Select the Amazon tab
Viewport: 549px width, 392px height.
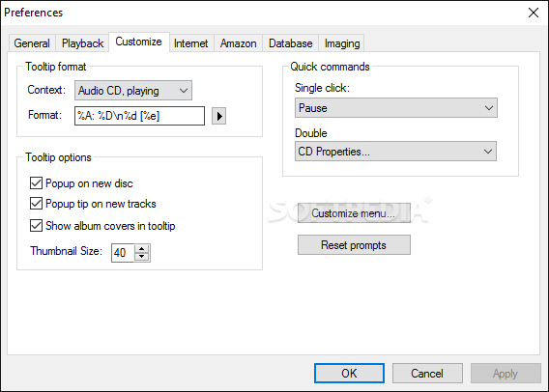click(239, 43)
